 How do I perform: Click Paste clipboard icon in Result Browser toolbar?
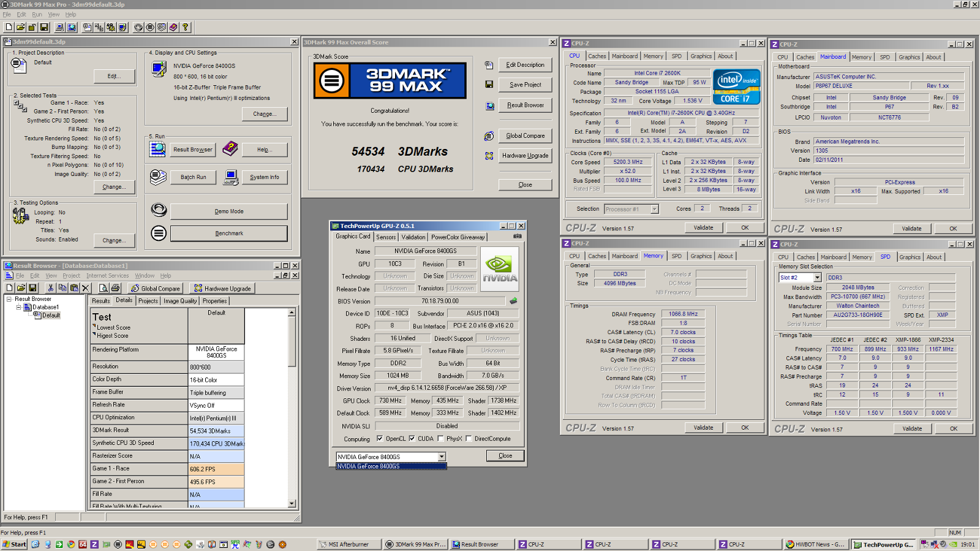73,287
